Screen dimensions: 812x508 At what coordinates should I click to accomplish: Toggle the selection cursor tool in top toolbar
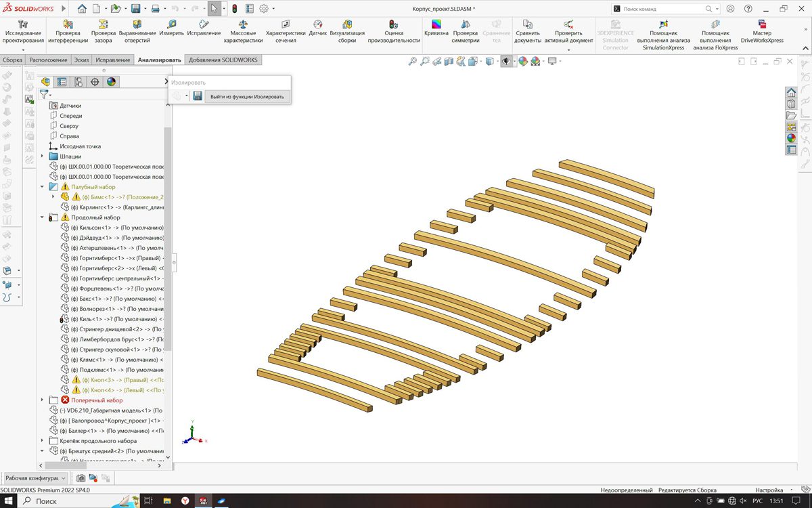click(x=214, y=9)
